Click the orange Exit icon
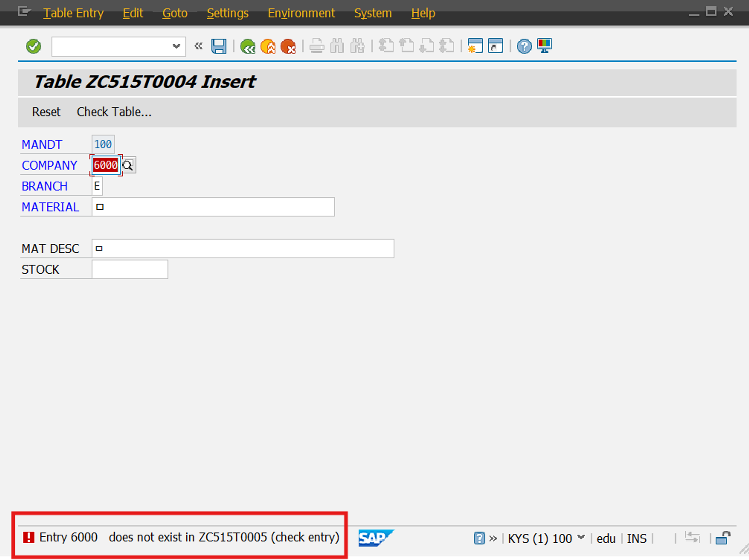749x560 pixels. tap(268, 46)
